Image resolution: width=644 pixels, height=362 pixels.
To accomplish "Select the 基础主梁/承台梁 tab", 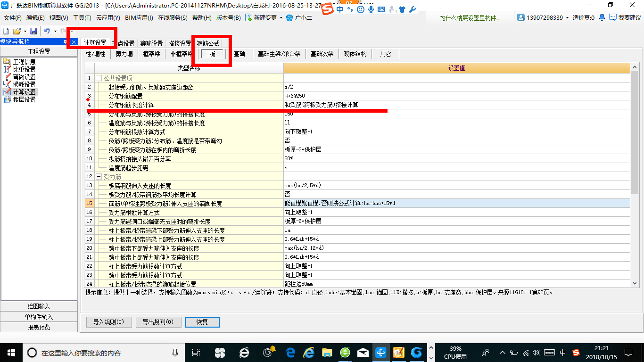I will [x=279, y=54].
